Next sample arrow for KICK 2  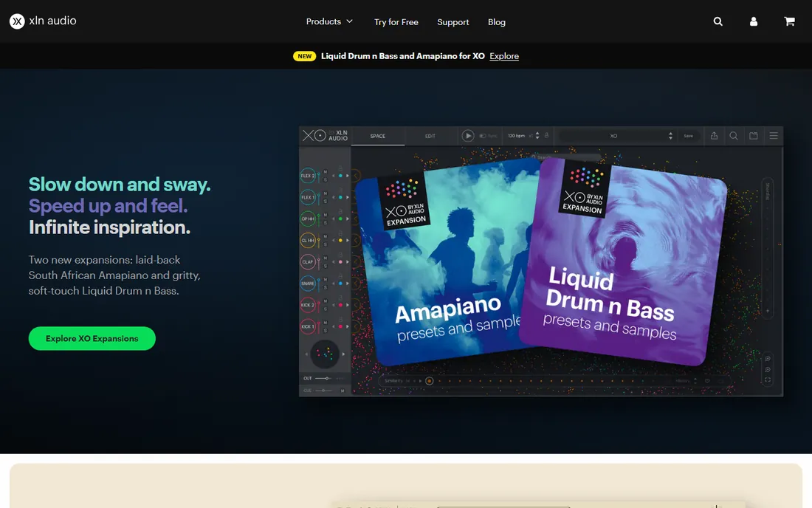tap(348, 305)
